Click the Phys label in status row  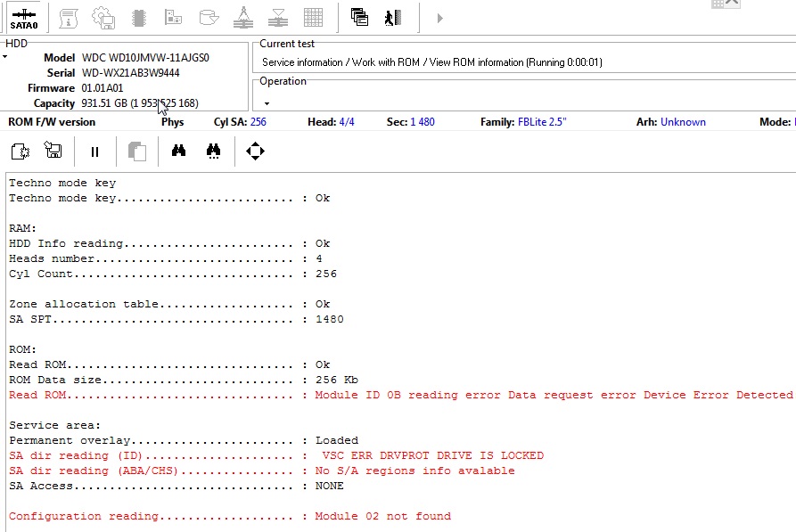[x=173, y=122]
